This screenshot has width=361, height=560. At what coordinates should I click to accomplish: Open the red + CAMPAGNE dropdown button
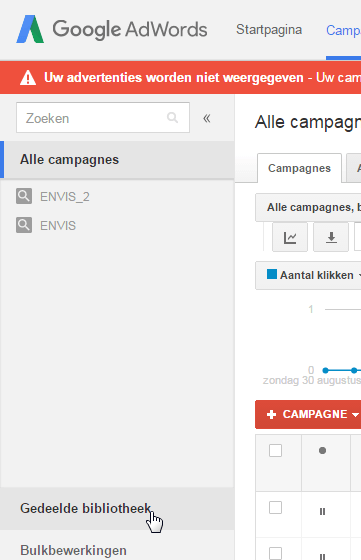pos(308,414)
